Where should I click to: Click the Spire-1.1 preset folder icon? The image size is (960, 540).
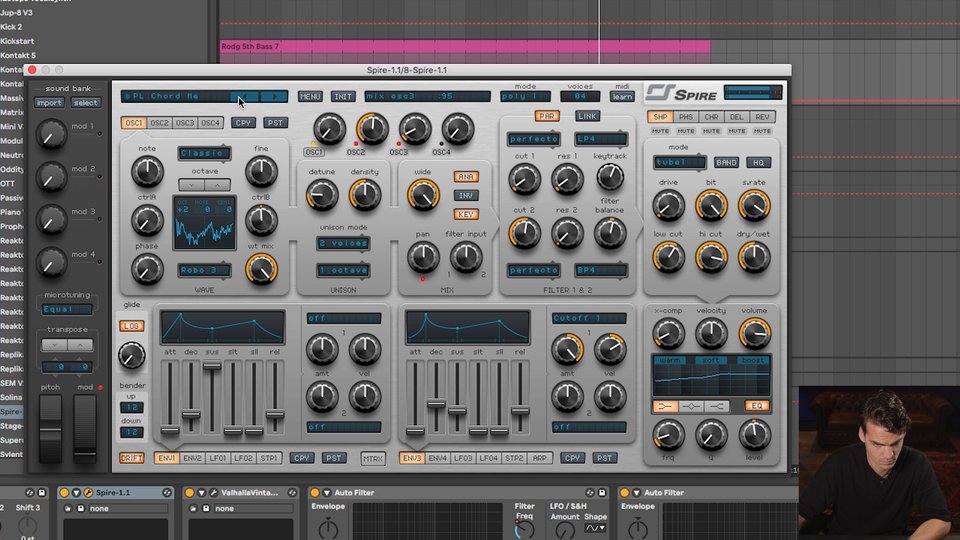(68, 508)
